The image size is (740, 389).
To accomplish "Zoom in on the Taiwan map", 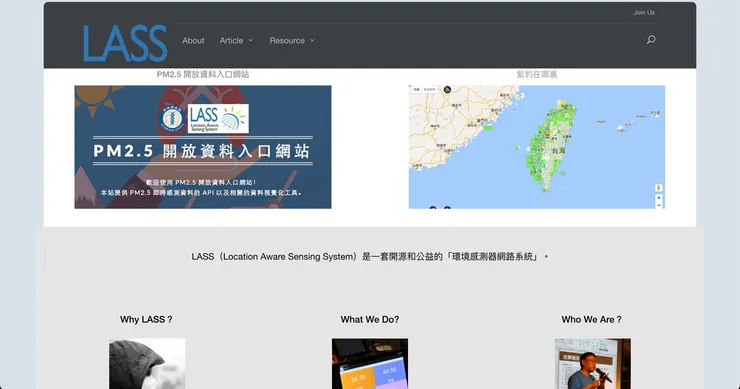I will [x=658, y=198].
